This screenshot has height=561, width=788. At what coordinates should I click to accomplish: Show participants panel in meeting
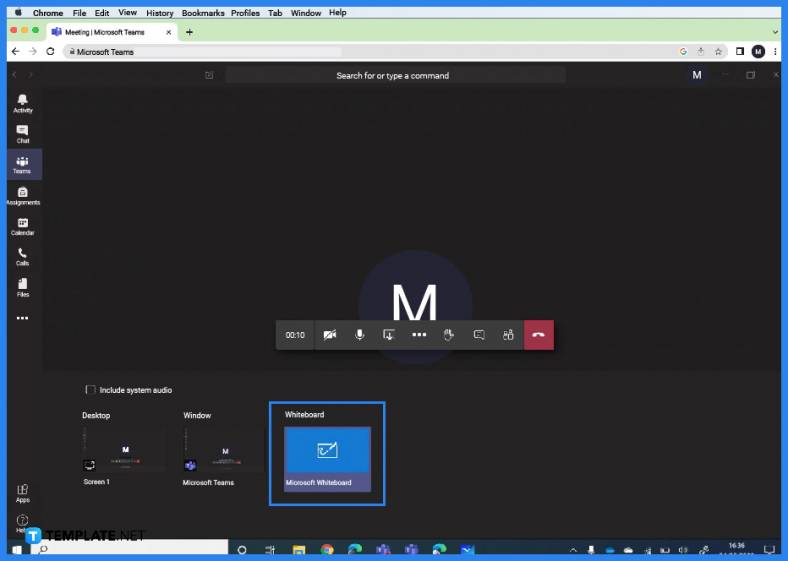(508, 335)
